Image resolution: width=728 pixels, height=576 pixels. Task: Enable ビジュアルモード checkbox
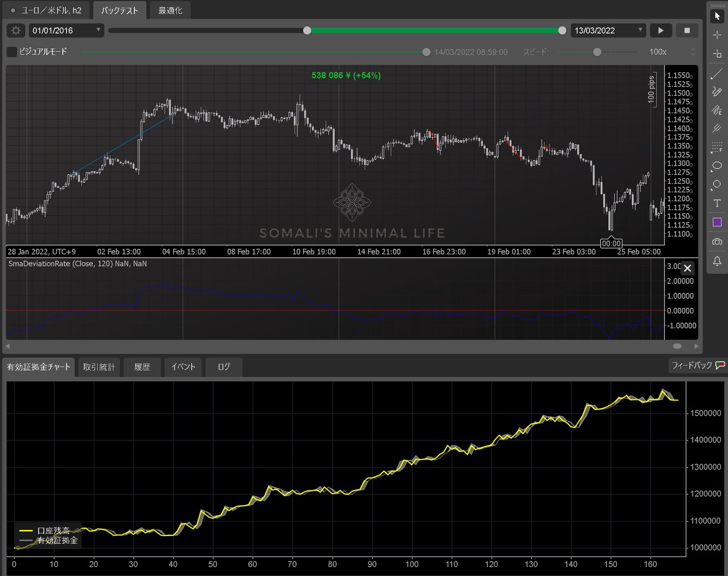(x=12, y=52)
